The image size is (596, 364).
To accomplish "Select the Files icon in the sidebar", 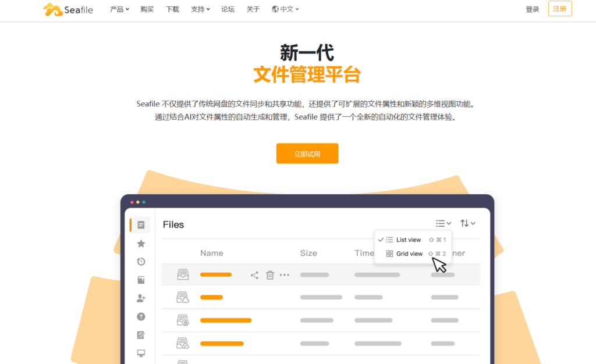I will pyautogui.click(x=140, y=224).
